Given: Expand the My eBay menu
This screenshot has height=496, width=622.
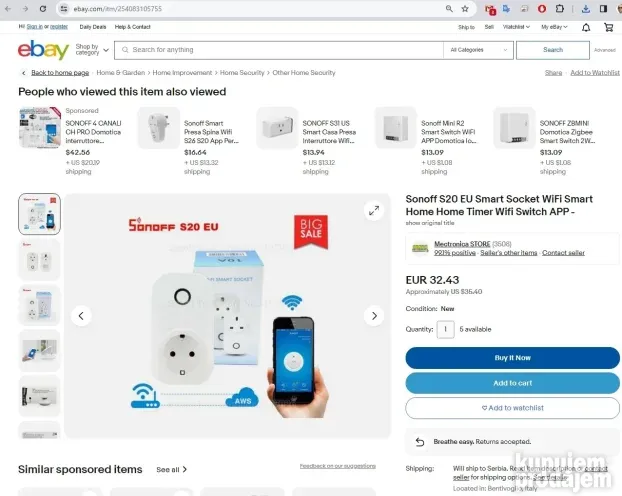Looking at the screenshot, I should 554,27.
